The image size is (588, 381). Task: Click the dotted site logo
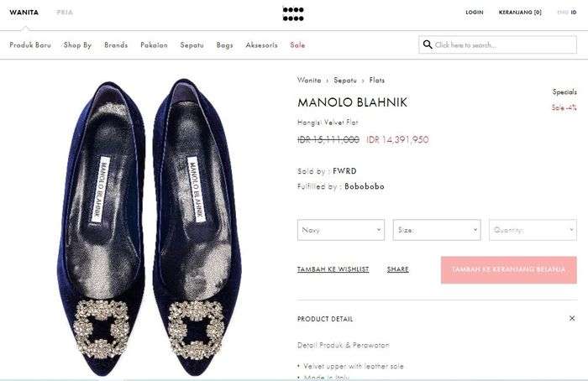[293, 13]
